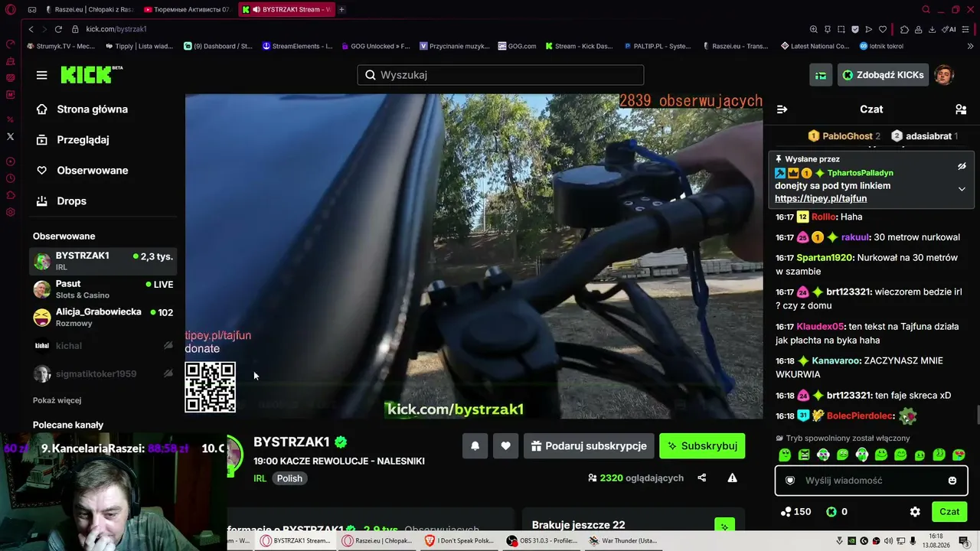This screenshot has height=551, width=980.
Task: Click top gifter PabloGhost in chat
Action: point(848,136)
